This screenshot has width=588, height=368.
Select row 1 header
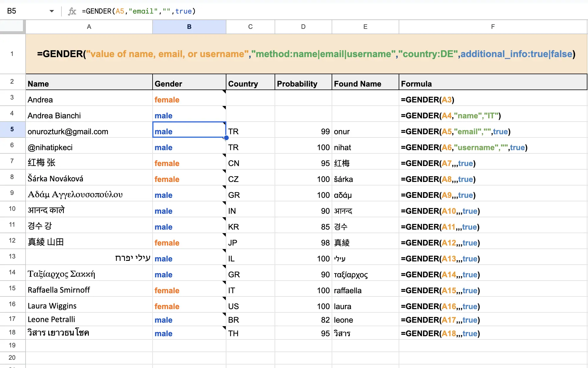point(12,54)
